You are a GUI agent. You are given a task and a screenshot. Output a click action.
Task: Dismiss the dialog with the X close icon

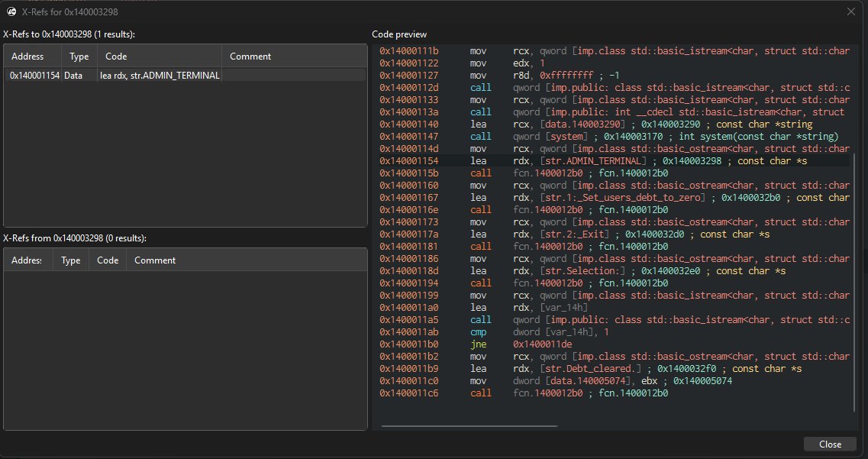coord(851,11)
